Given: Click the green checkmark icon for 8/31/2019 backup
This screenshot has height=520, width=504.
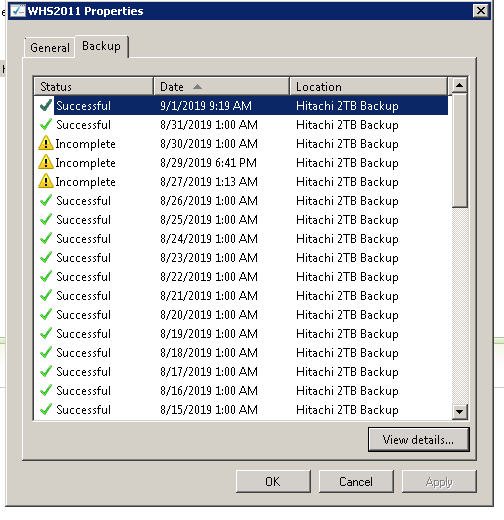Looking at the screenshot, I should point(46,125).
